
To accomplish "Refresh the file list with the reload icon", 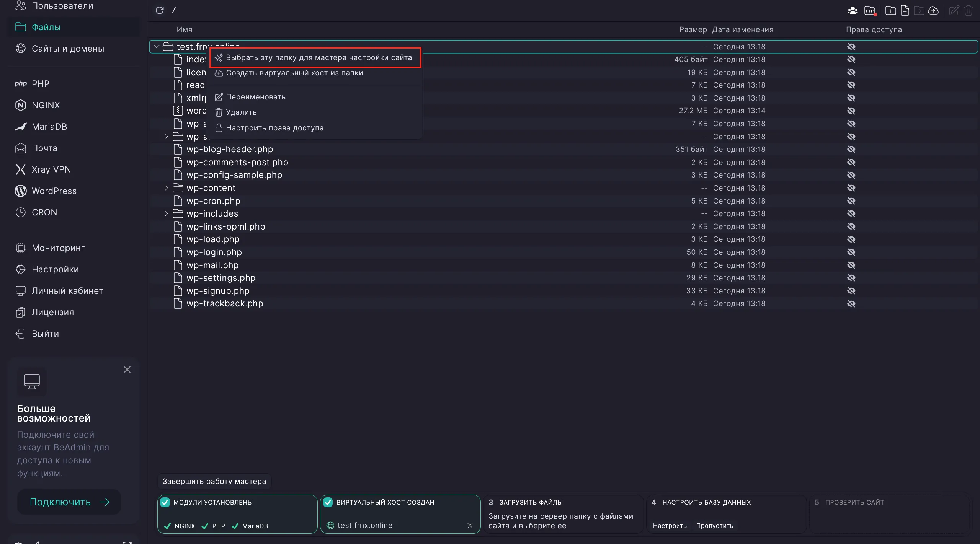I will click(x=160, y=10).
